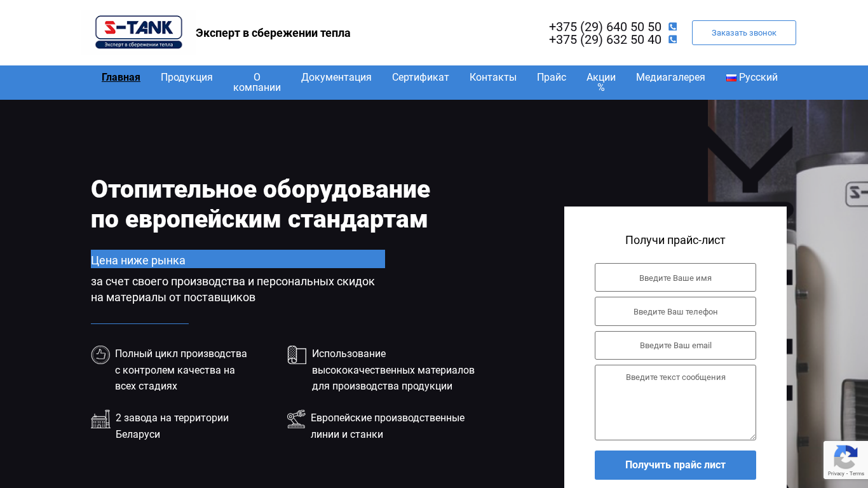Go to the О компании page

pyautogui.click(x=257, y=83)
